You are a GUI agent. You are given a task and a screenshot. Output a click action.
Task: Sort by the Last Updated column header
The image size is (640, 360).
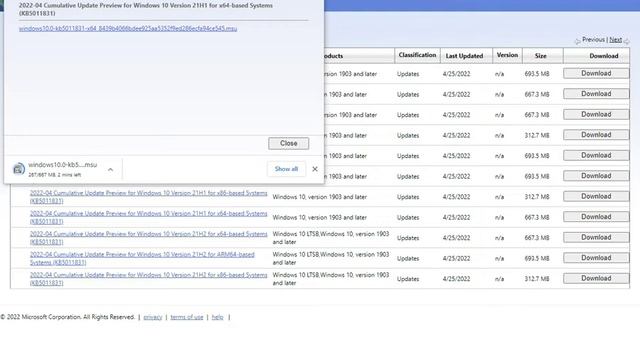click(464, 56)
